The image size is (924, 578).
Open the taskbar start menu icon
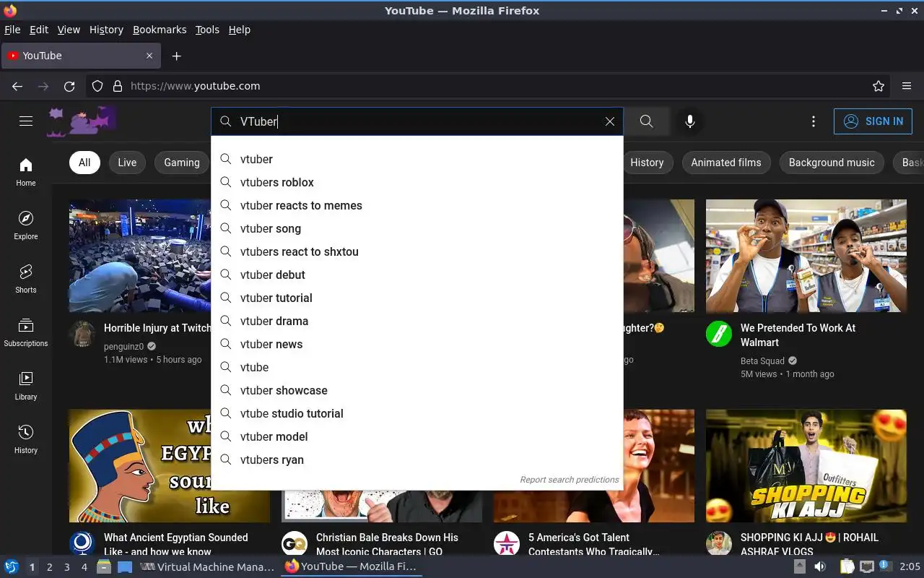click(11, 567)
